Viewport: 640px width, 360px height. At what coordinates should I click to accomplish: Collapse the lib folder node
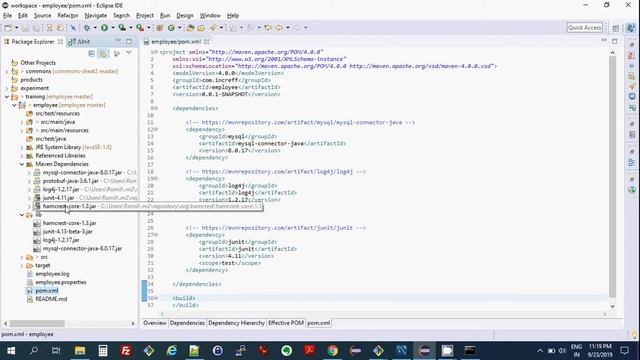[22, 215]
